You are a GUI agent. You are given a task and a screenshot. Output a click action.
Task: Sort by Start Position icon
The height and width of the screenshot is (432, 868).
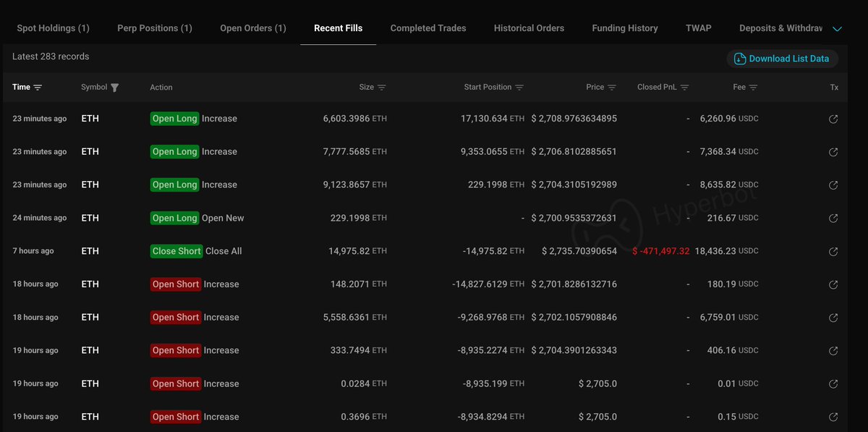[519, 88]
